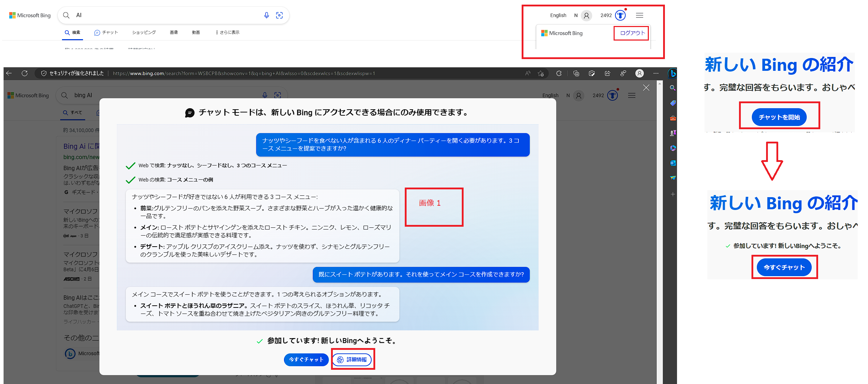Open Bing Chat from the Edge sidebar
Screen dimensions: 868x384
(x=673, y=73)
